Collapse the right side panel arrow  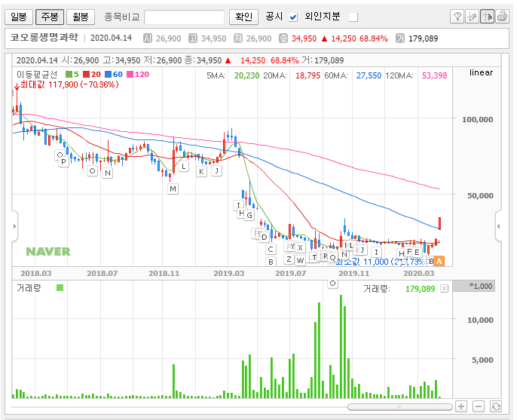[499, 226]
